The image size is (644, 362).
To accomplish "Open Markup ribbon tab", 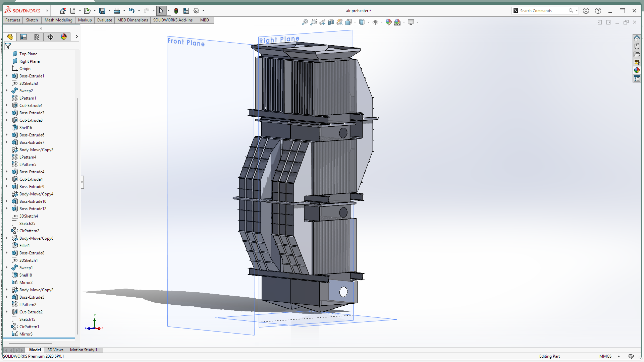I will pyautogui.click(x=85, y=20).
